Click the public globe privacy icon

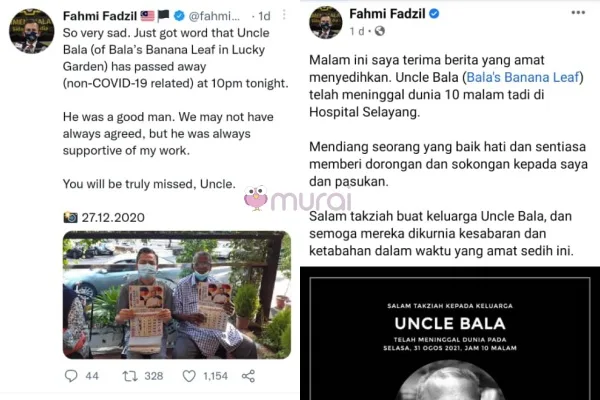(380, 31)
